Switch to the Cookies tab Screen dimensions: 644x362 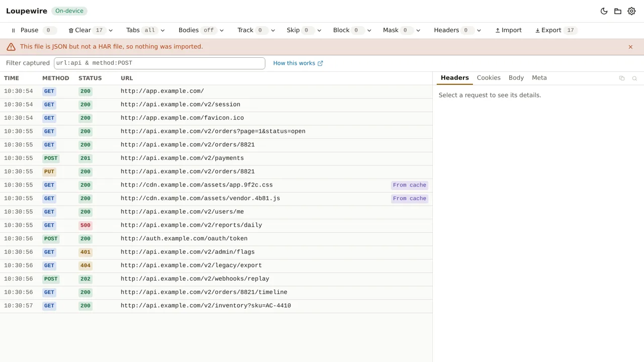pyautogui.click(x=489, y=78)
